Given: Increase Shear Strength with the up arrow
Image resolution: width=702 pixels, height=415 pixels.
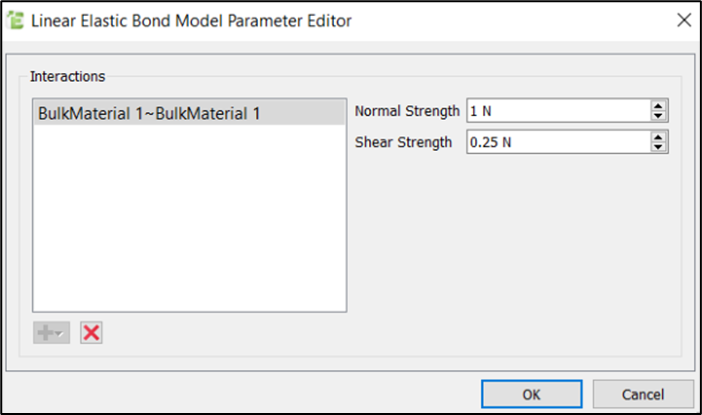Looking at the screenshot, I should click(658, 137).
